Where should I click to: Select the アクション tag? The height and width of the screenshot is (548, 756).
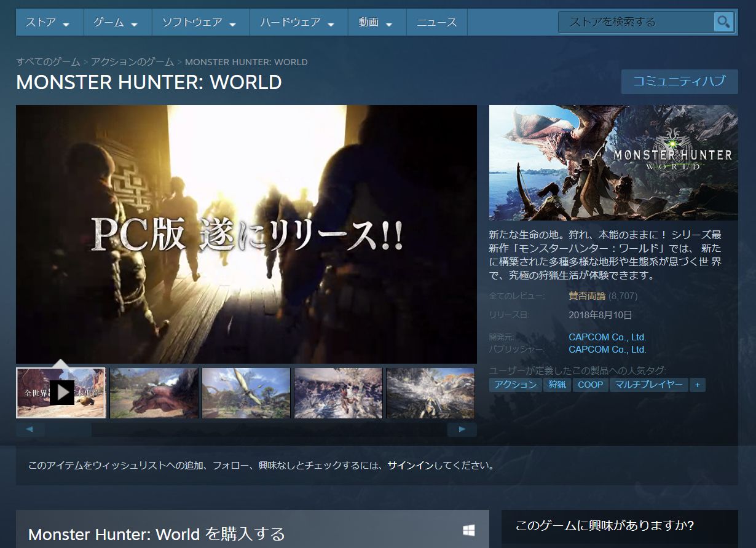click(516, 385)
